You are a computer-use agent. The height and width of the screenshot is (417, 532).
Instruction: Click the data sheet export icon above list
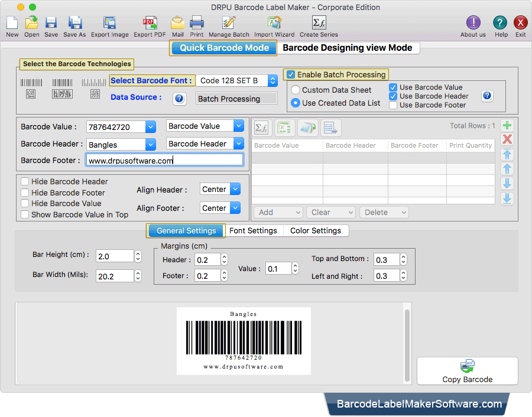[x=331, y=128]
